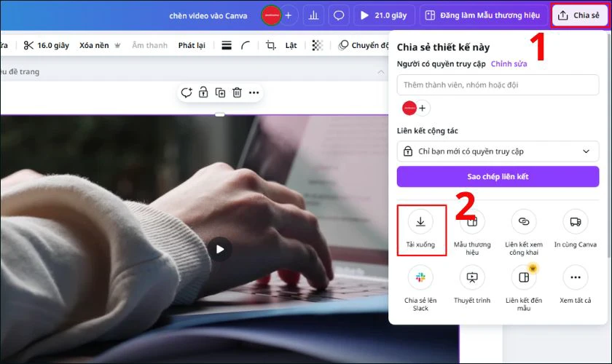612x364 pixels.
Task: Select In cùng Canva print option
Action: [x=576, y=229]
